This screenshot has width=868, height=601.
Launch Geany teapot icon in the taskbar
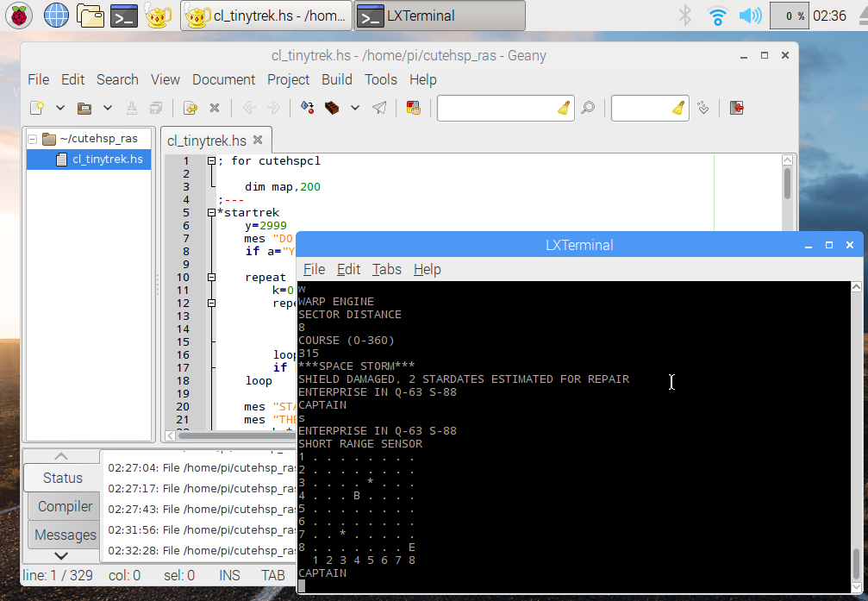pos(159,16)
